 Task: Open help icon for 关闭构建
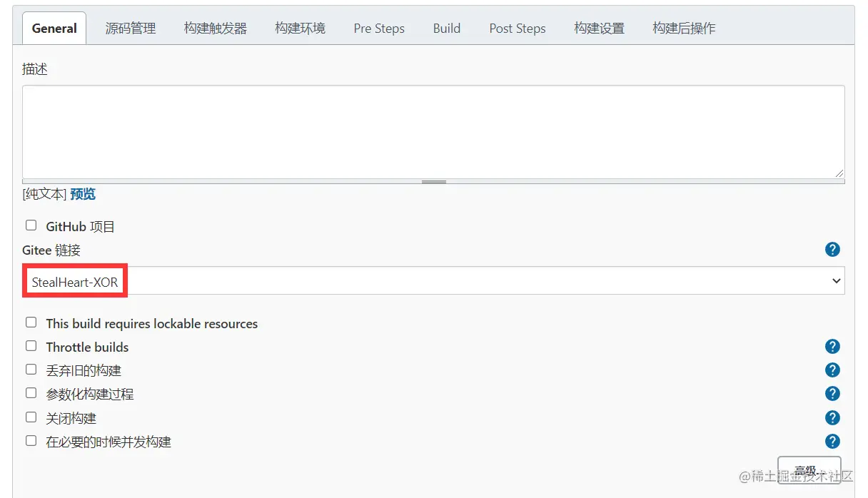[832, 417]
